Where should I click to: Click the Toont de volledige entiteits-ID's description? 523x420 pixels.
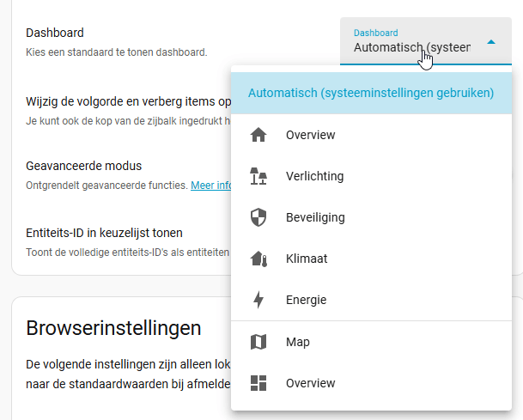[127, 253]
